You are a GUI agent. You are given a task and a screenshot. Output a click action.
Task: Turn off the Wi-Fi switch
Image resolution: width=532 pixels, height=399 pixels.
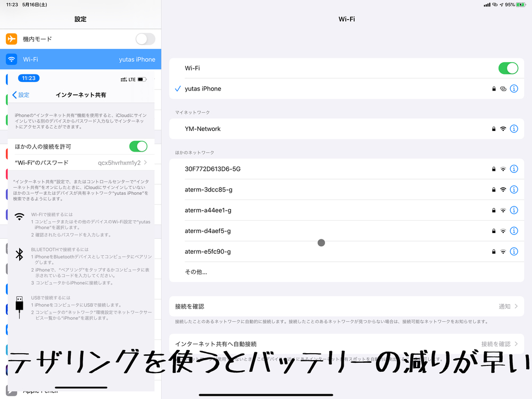508,68
